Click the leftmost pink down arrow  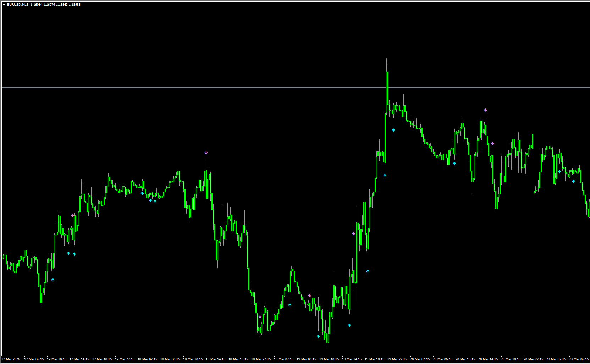click(73, 215)
